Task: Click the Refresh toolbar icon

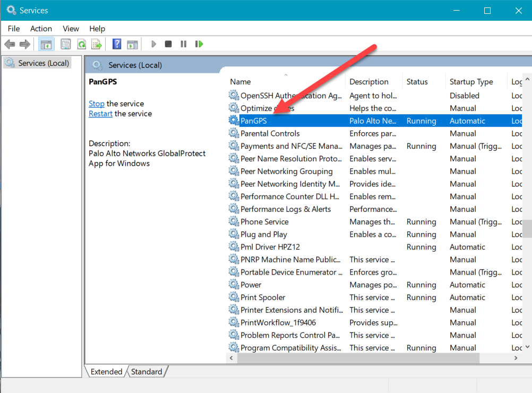Action: pyautogui.click(x=81, y=44)
